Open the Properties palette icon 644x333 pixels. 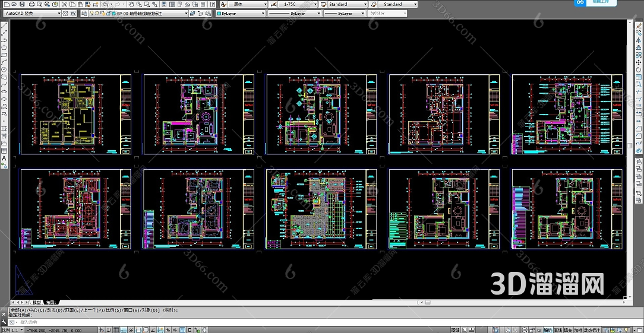point(164,4)
